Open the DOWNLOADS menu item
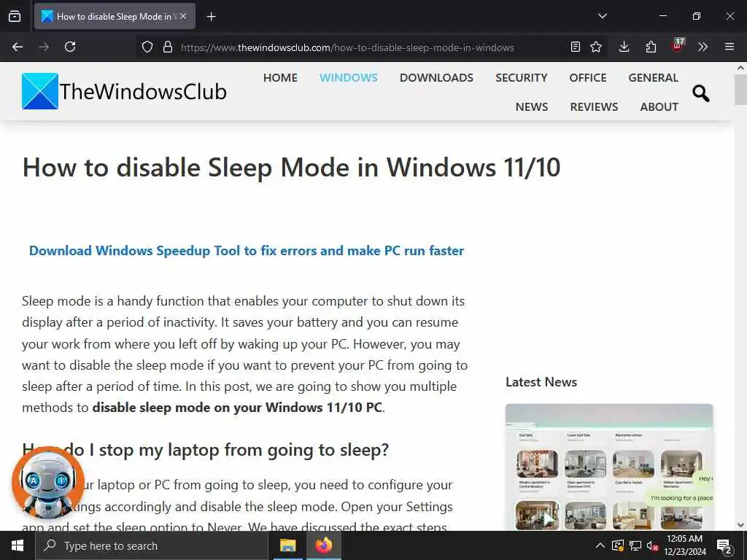The image size is (747, 560). click(x=436, y=77)
